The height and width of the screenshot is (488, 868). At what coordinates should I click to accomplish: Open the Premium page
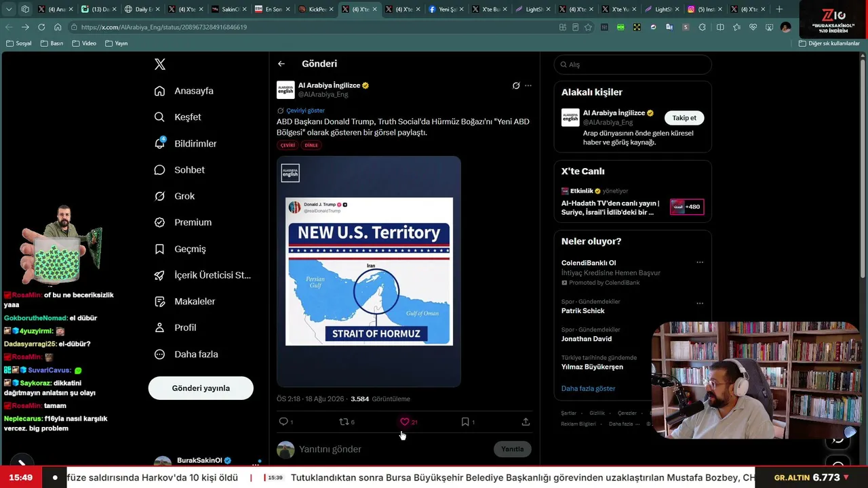click(182, 222)
